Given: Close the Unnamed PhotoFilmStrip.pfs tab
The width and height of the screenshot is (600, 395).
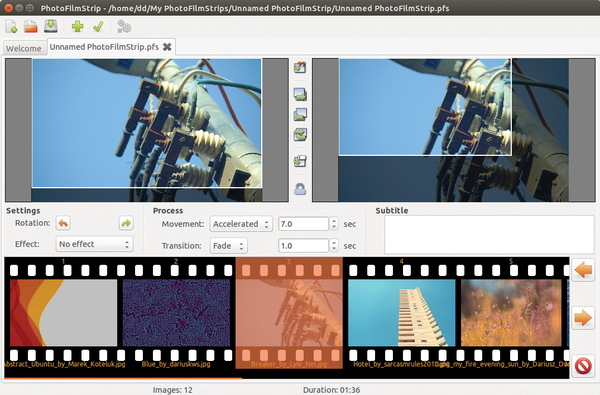Looking at the screenshot, I should tap(167, 47).
